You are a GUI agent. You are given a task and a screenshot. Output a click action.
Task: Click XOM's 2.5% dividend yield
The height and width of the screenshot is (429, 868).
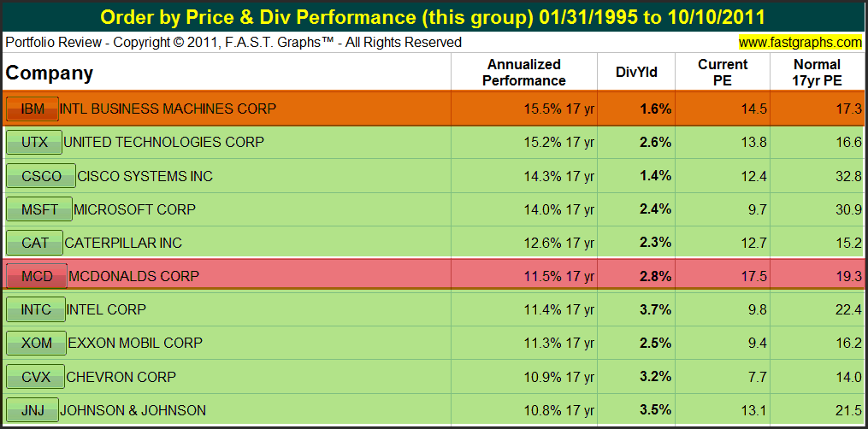point(655,344)
